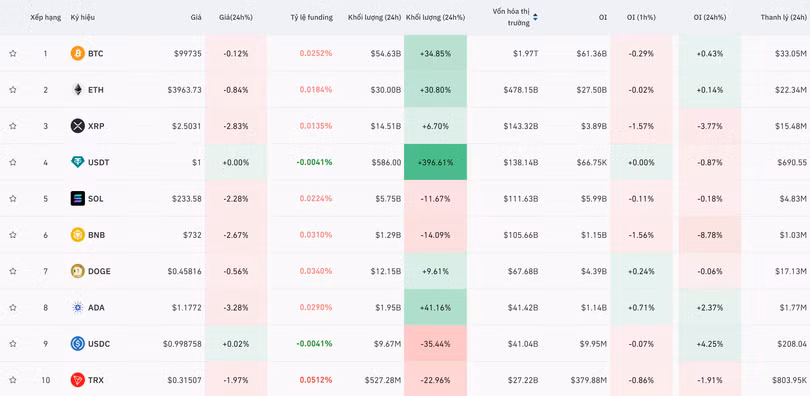Sort by Khối lượng (24h) header
Screen dimensions: 810x396
375,17
